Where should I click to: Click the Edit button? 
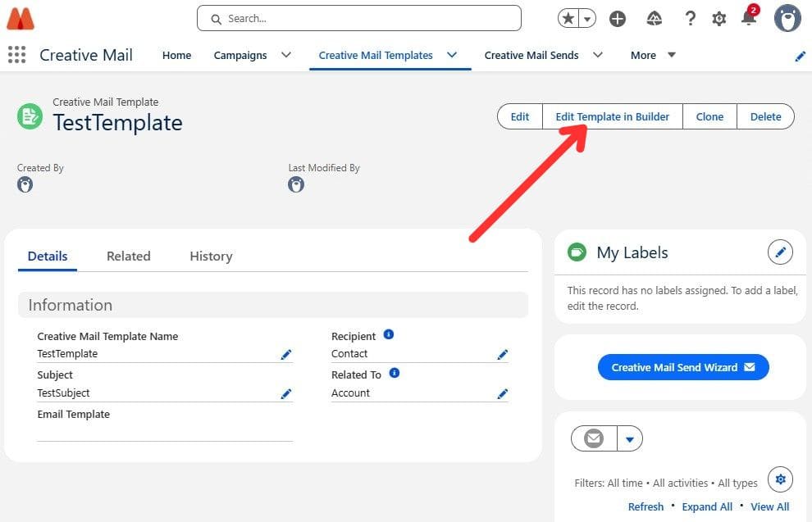(520, 116)
